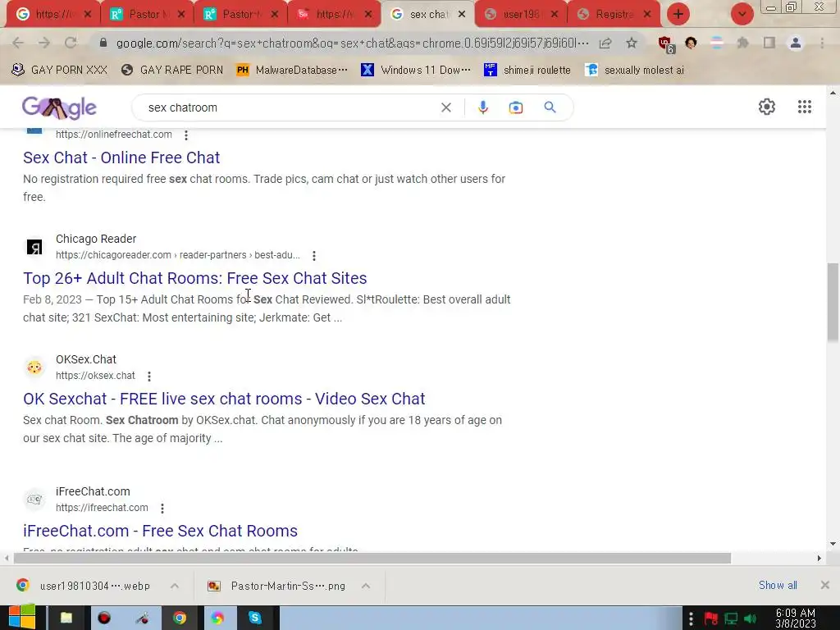Open Google quick settings gear
840x630 pixels.
point(767,107)
